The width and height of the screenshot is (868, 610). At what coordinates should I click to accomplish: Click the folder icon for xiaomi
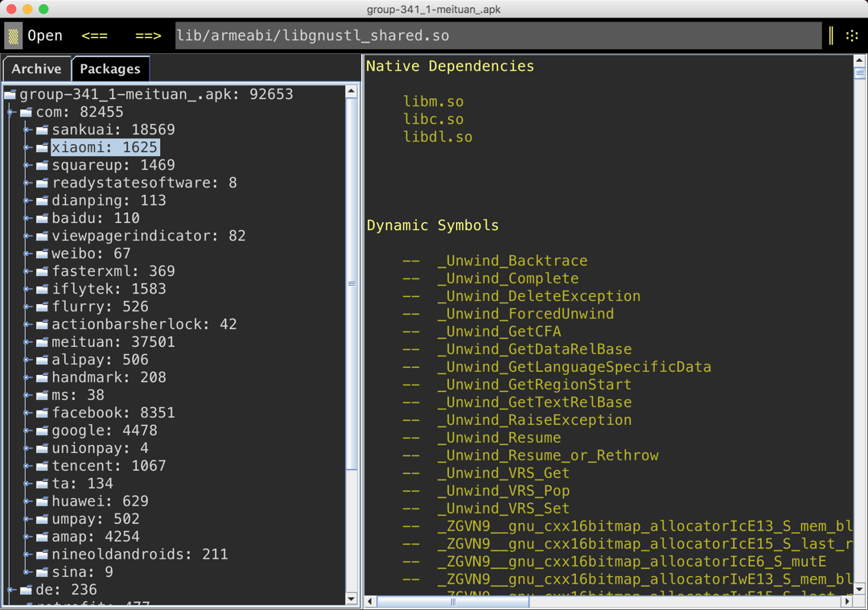[x=42, y=148]
